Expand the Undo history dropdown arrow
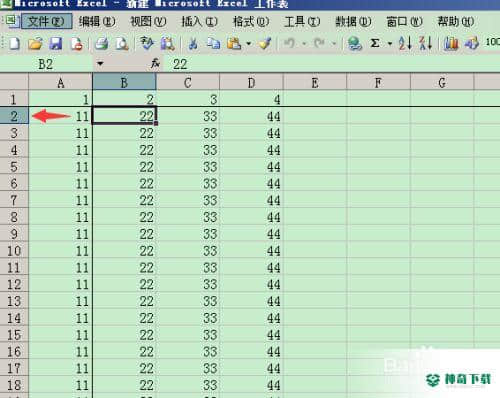500x398 pixels. coord(304,44)
